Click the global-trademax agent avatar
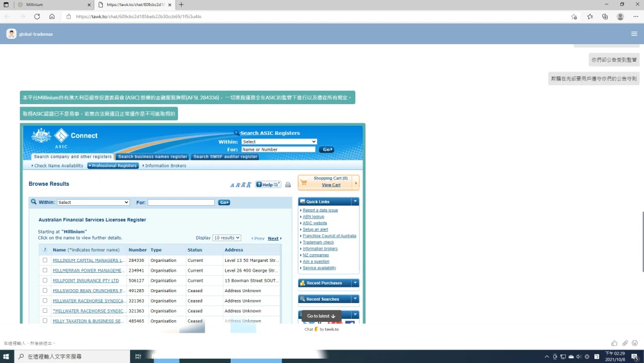This screenshot has height=363, width=644. pyautogui.click(x=11, y=34)
